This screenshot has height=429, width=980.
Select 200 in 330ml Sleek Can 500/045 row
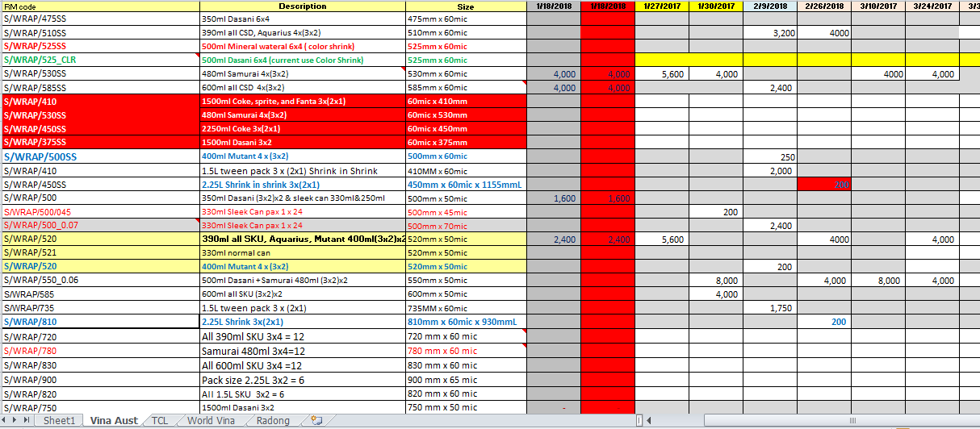pos(716,212)
